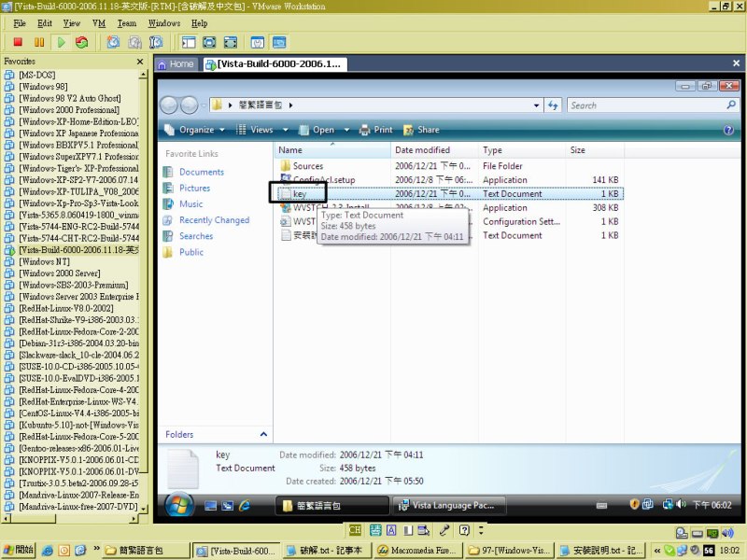
Task: Click the Summary view toolbar icon
Action: pyautogui.click(x=258, y=42)
